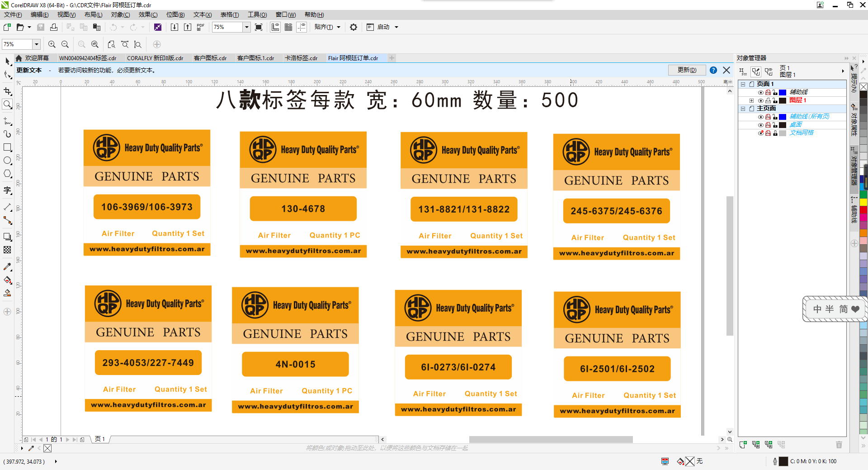The image size is (868, 470).
Task: Click the Import icon in toolbar
Action: click(x=175, y=27)
